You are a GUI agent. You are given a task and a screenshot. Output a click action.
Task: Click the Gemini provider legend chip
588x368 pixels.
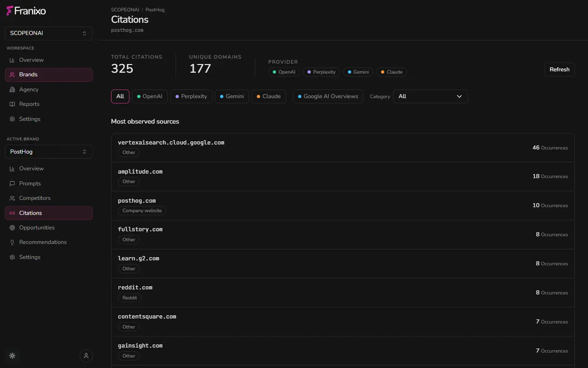[x=358, y=72]
